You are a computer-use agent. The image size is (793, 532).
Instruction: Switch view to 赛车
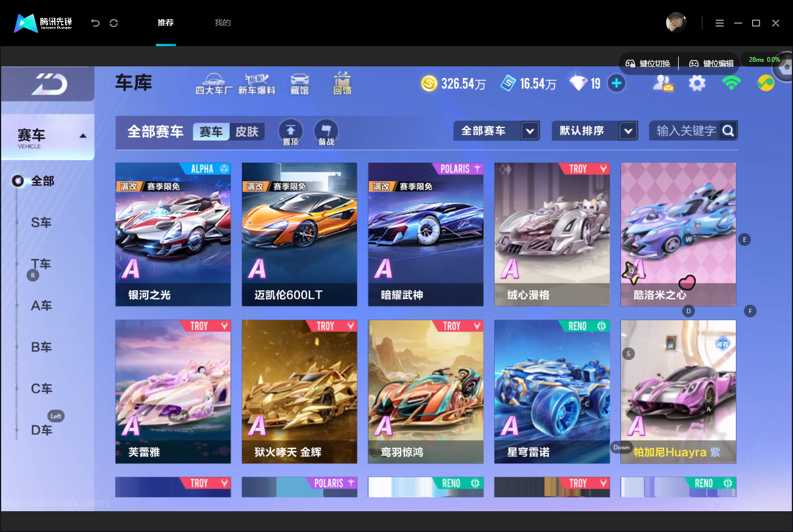[x=211, y=132]
